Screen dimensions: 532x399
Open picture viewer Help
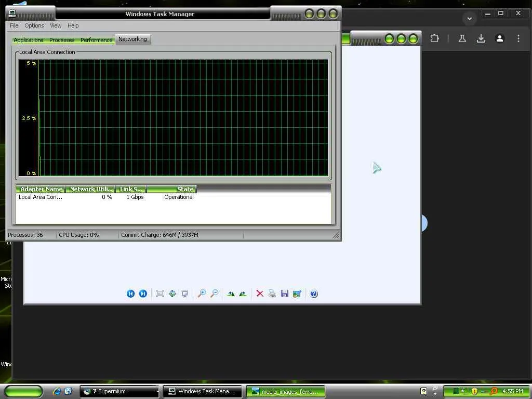tap(314, 294)
